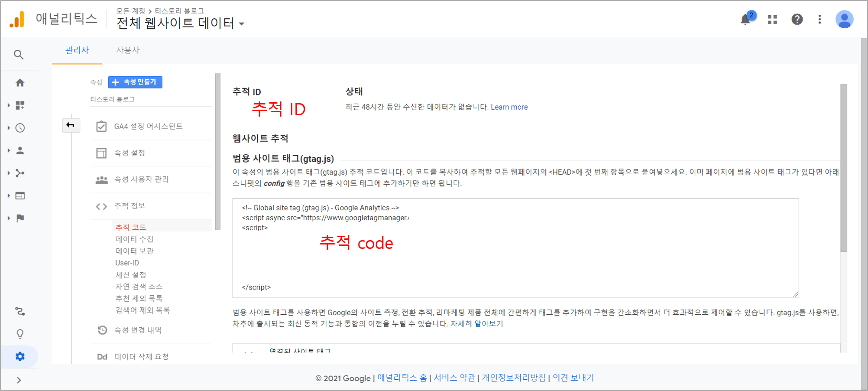Click the 모든 계정 breadcrumb

point(131,11)
